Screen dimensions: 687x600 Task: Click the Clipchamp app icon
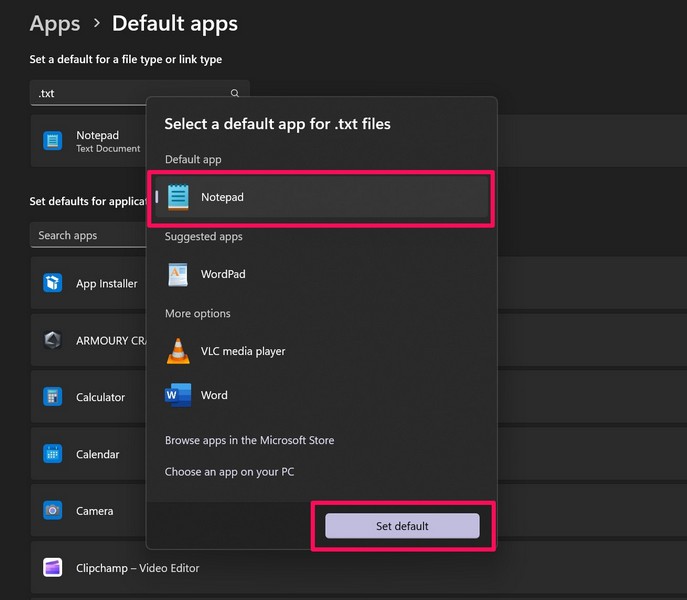pyautogui.click(x=53, y=568)
